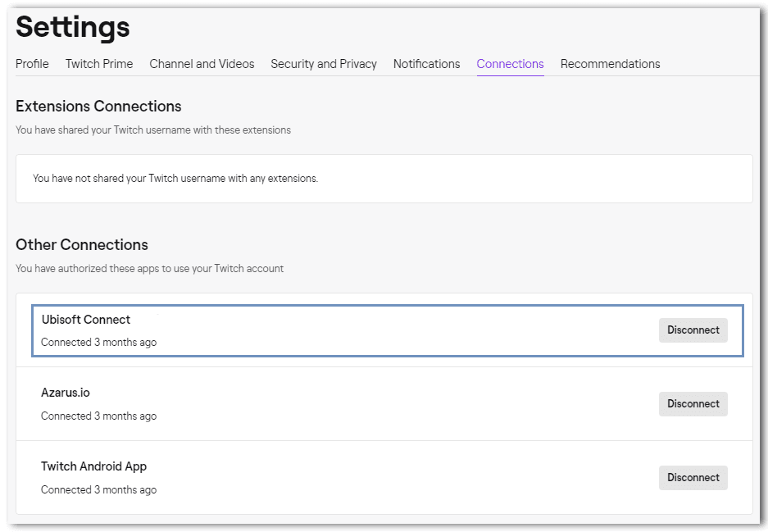Disconnect the Ubisoft Connect app
This screenshot has height=532, width=768.
click(693, 330)
